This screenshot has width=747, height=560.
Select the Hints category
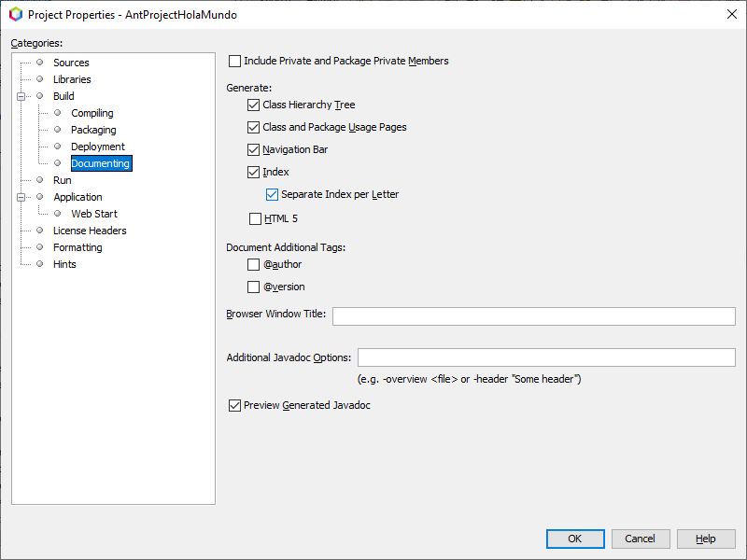coord(64,264)
